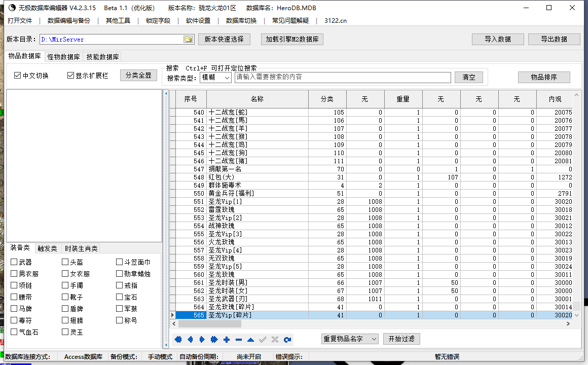Click the 清空 button
The height and width of the screenshot is (365, 588).
(x=469, y=77)
